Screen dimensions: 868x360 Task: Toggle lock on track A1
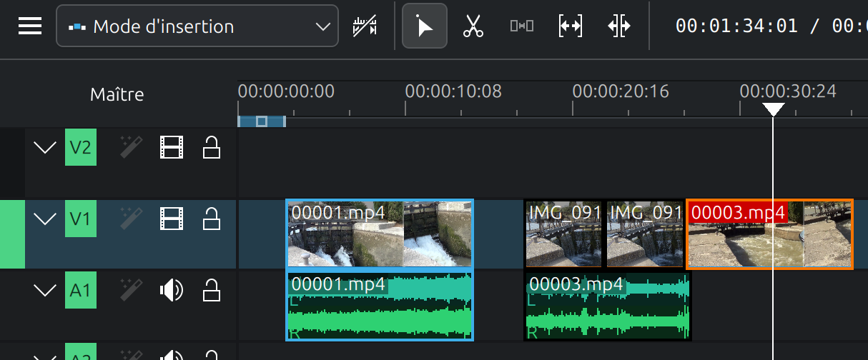point(211,290)
